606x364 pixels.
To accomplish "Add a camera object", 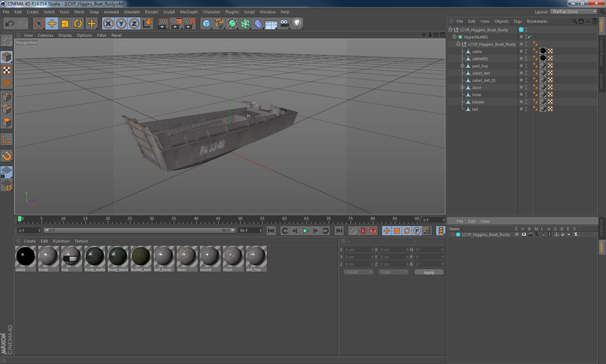I will (x=284, y=24).
